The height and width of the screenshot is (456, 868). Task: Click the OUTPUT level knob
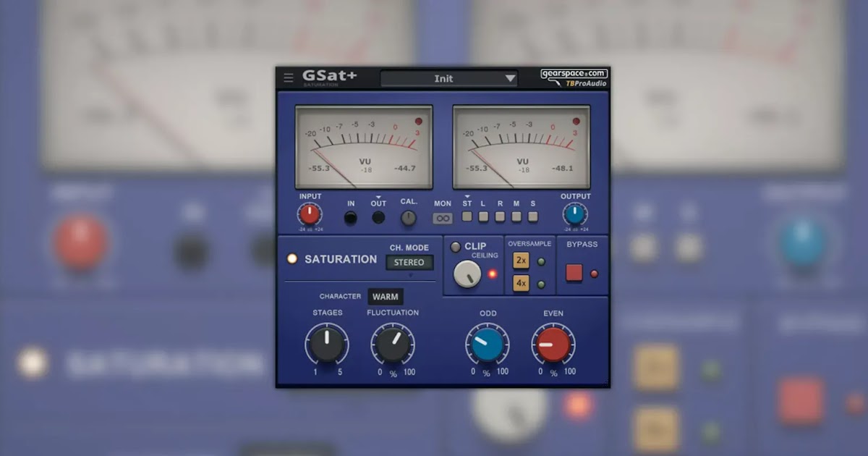(574, 214)
